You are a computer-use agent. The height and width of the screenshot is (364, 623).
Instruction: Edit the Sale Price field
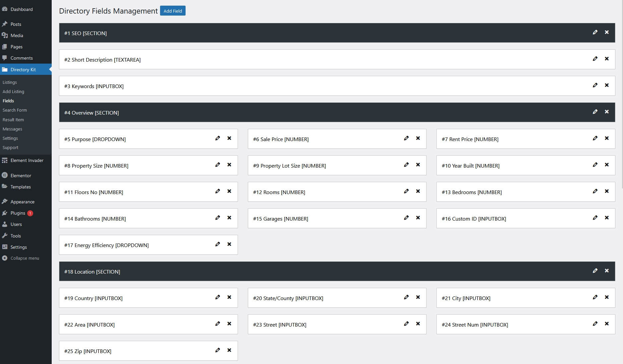(407, 138)
